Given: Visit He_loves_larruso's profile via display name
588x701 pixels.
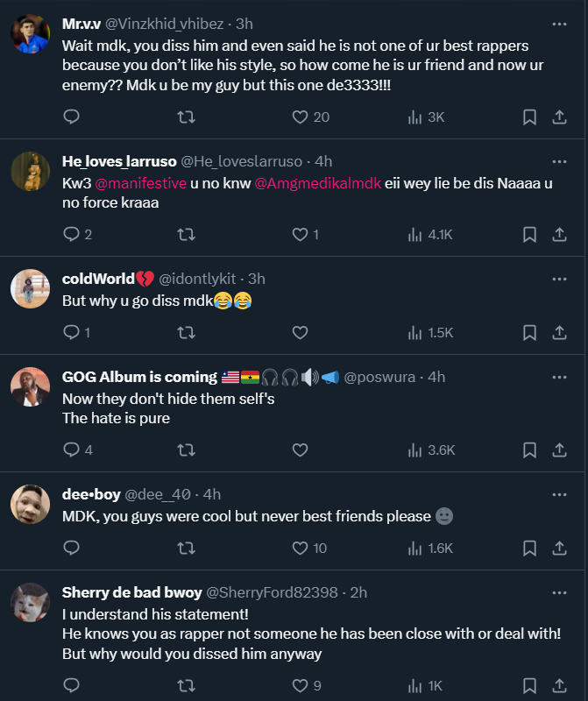Looking at the screenshot, I should pyautogui.click(x=119, y=161).
